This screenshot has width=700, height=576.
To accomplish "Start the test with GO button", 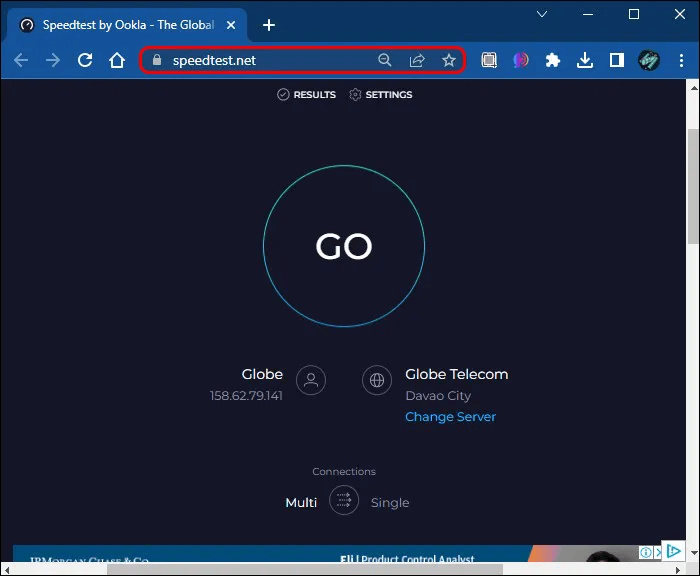I will 344,246.
